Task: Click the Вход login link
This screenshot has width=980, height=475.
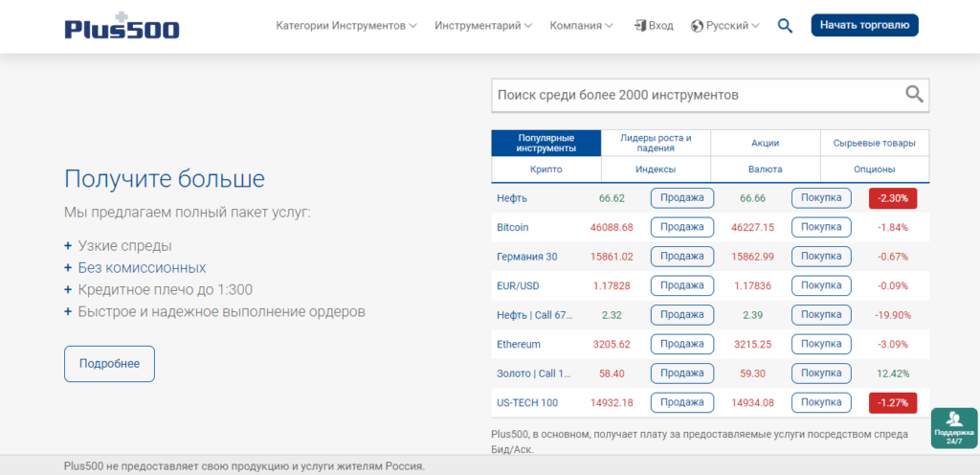Action: 661,26
